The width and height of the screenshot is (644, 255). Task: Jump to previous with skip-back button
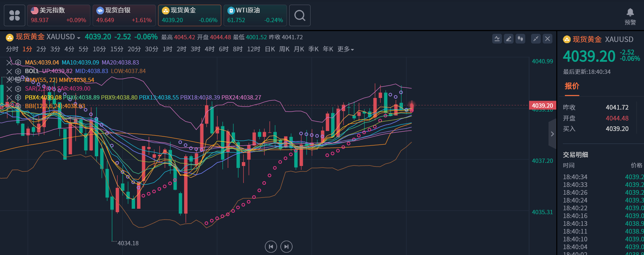271,246
